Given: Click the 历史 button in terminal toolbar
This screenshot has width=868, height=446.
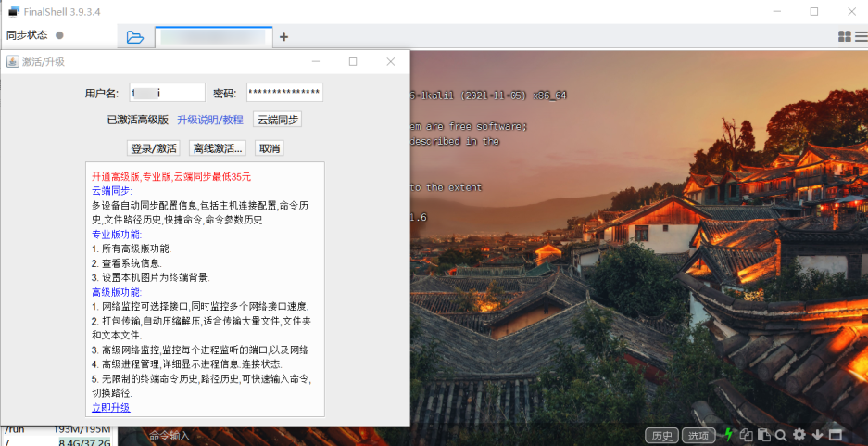Looking at the screenshot, I should coord(662,436).
